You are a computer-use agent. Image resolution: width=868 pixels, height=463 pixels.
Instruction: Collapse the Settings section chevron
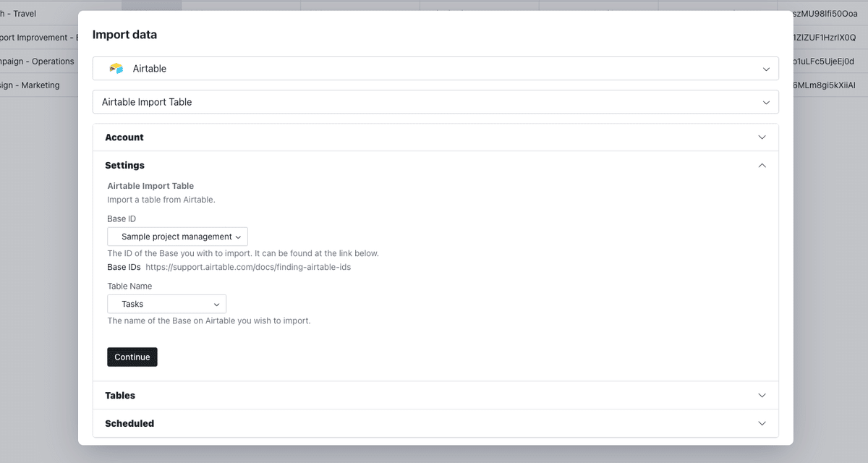click(x=762, y=166)
